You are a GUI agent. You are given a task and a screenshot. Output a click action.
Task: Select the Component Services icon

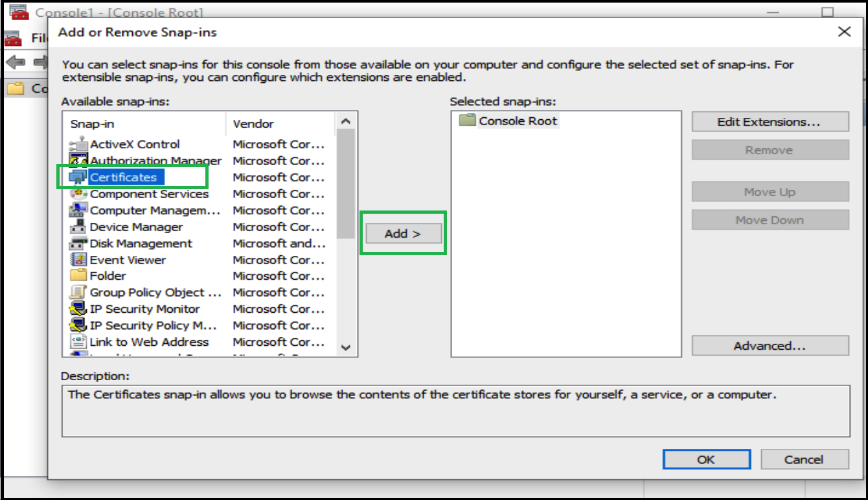tap(78, 194)
